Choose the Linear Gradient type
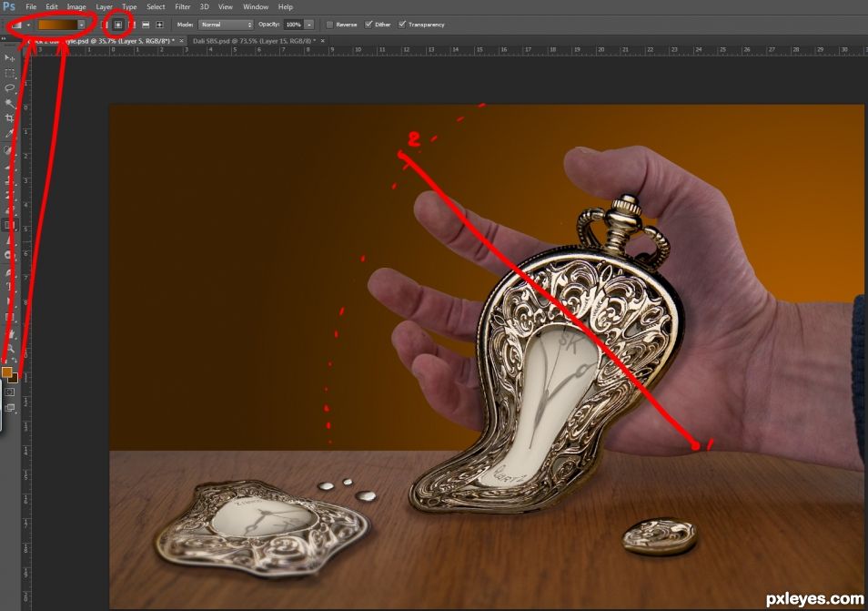The width and height of the screenshot is (868, 611). [105, 25]
